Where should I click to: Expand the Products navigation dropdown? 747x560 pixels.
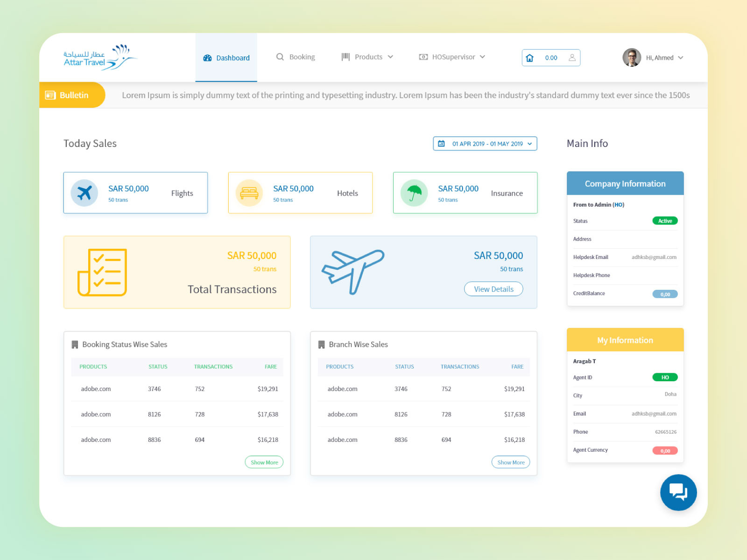(x=391, y=56)
